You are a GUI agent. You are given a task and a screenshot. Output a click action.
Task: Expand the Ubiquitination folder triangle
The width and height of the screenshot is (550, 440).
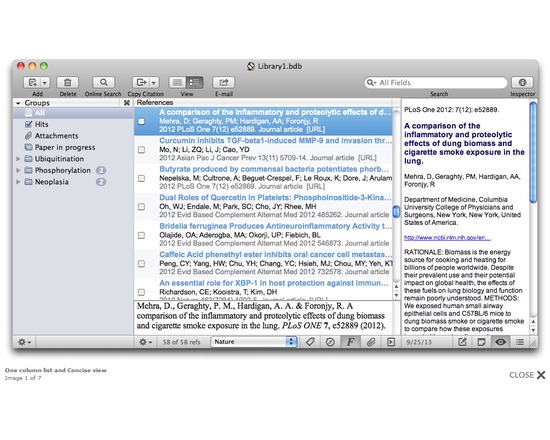point(18,159)
